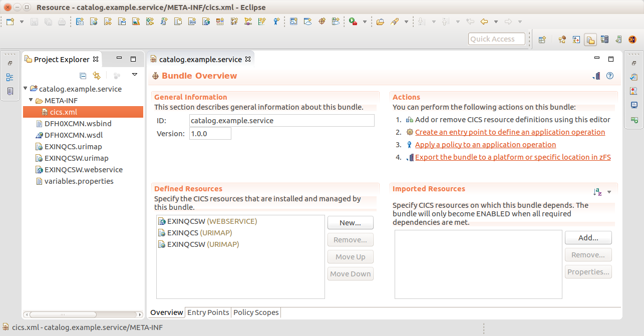Toggle Link with Editor in Project Explorer
The width and height of the screenshot is (644, 336).
coord(97,76)
